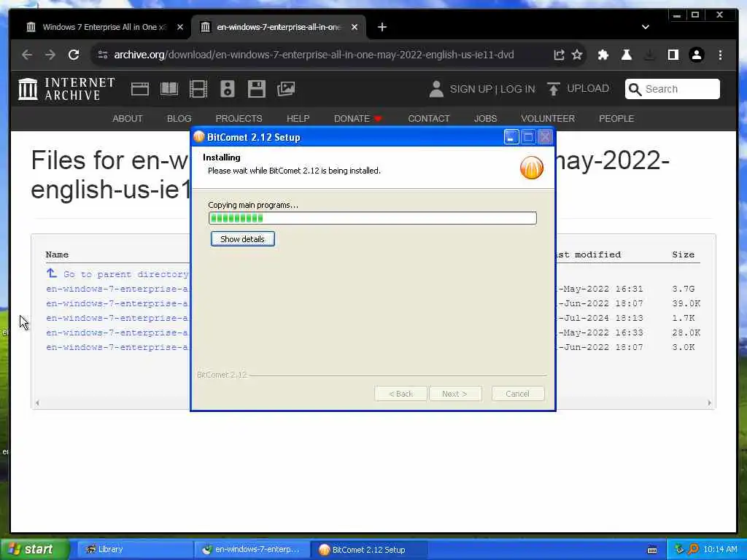Click the UPLOAD link text
Screen dimensions: 747x560
coord(588,88)
